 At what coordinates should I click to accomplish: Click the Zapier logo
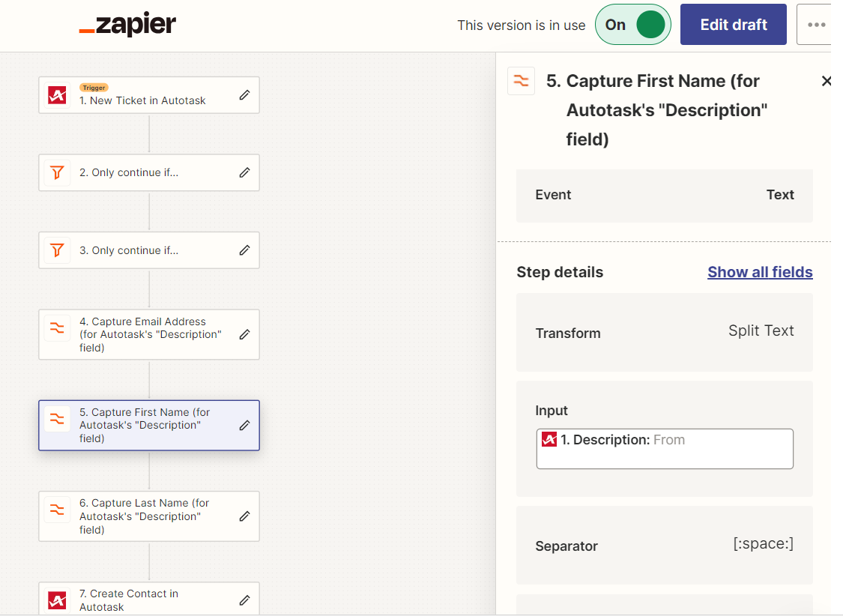pos(127,24)
